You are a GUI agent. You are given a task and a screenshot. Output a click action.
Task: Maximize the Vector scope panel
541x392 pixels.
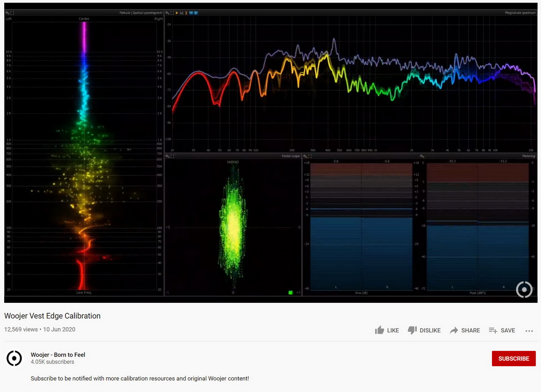[x=172, y=156]
